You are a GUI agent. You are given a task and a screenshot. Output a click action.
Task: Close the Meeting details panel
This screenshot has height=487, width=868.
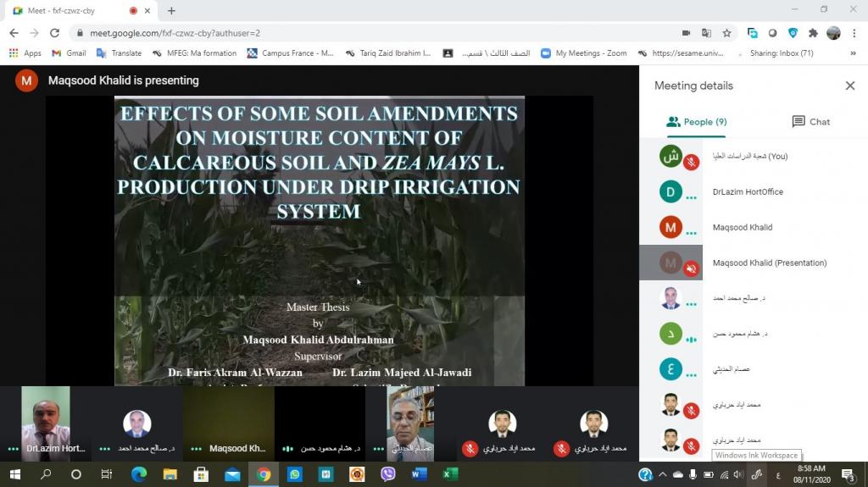(849, 86)
